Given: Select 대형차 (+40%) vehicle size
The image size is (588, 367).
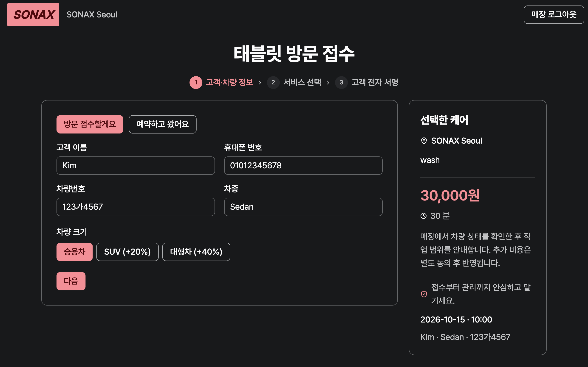Looking at the screenshot, I should pos(196,252).
